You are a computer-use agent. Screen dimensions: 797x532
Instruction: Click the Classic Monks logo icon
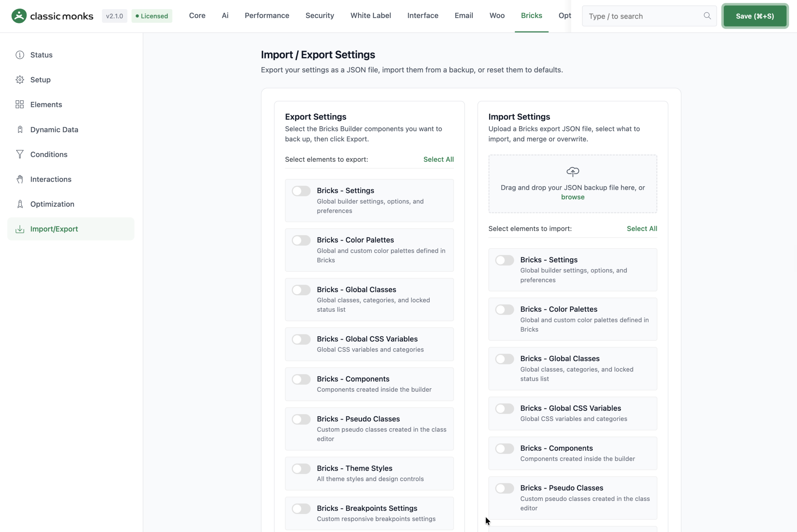[x=19, y=16]
